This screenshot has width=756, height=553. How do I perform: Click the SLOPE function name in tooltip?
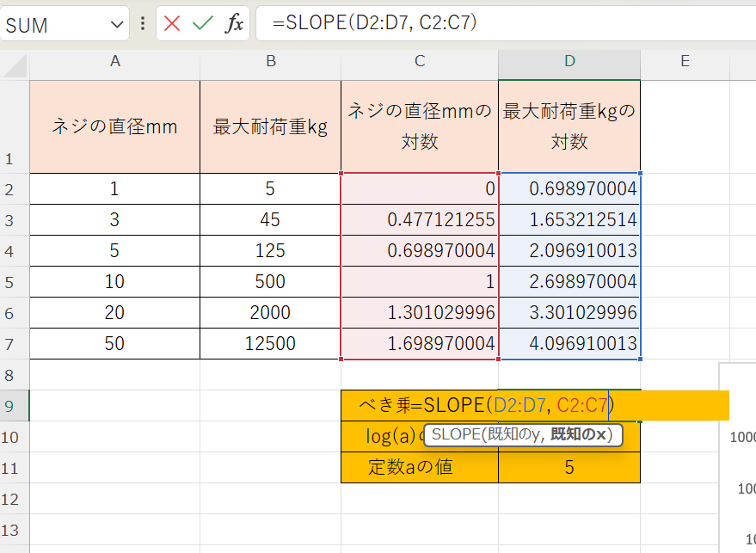(x=458, y=435)
